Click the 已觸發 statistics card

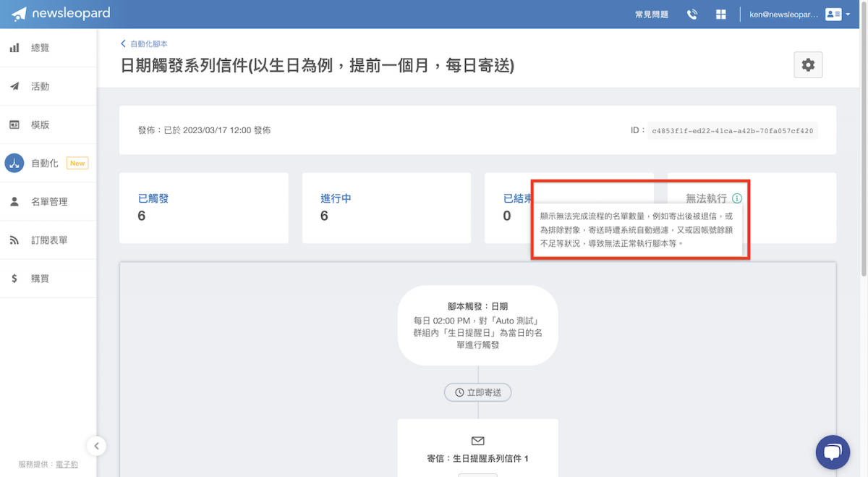tap(203, 208)
